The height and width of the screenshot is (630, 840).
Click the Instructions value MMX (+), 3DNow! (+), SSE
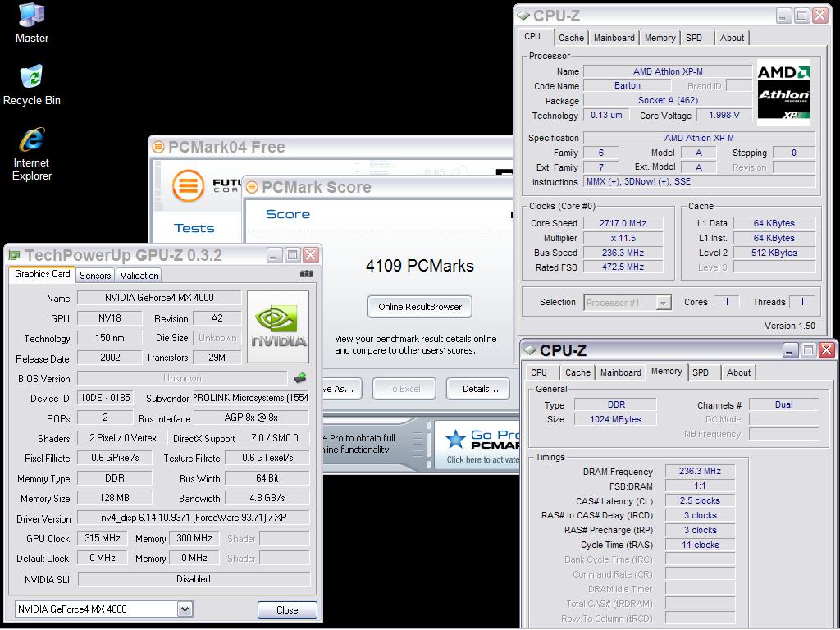point(699,181)
